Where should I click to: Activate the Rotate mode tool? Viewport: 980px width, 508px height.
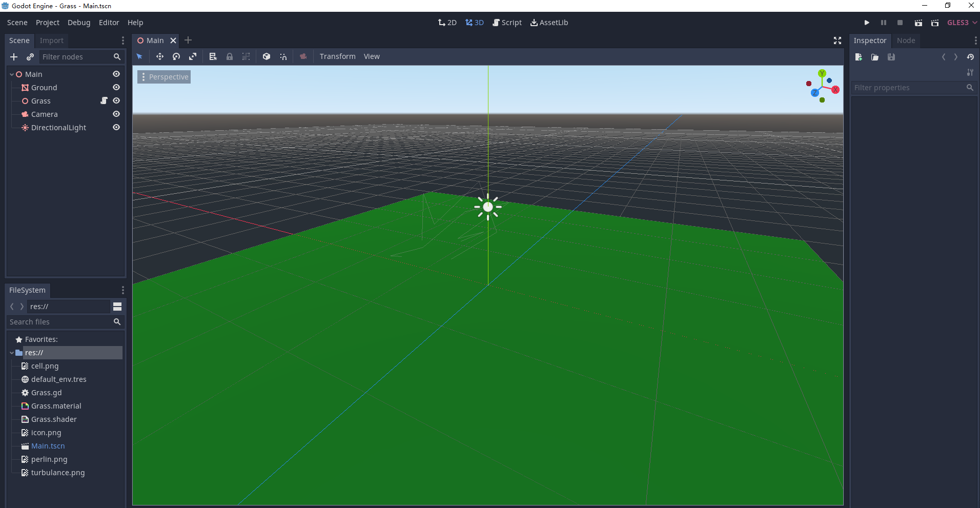[x=176, y=57]
